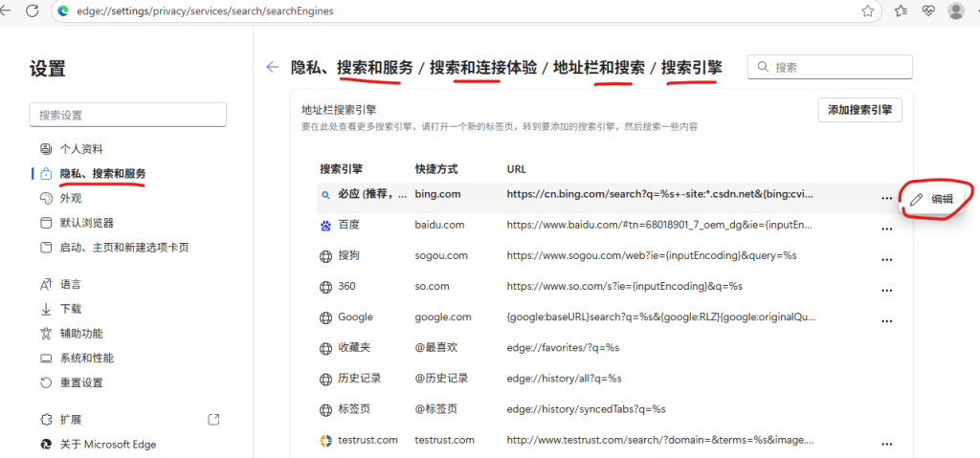Go back using settings breadcrumb arrow
This screenshot has height=458, width=980.
coord(273,67)
